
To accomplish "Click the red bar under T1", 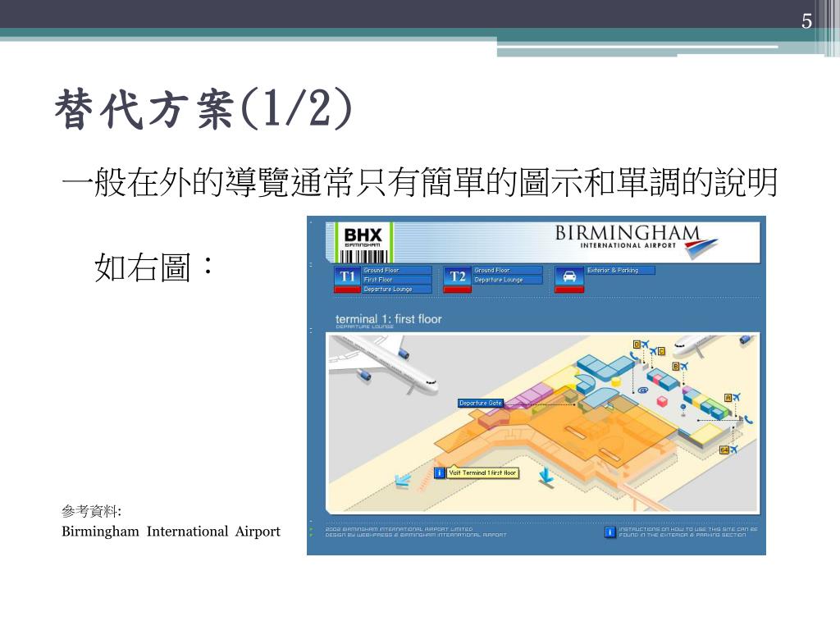I will click(x=347, y=290).
